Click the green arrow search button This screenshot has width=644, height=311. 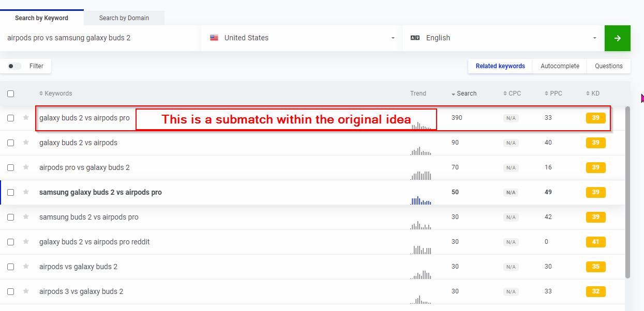(x=617, y=38)
